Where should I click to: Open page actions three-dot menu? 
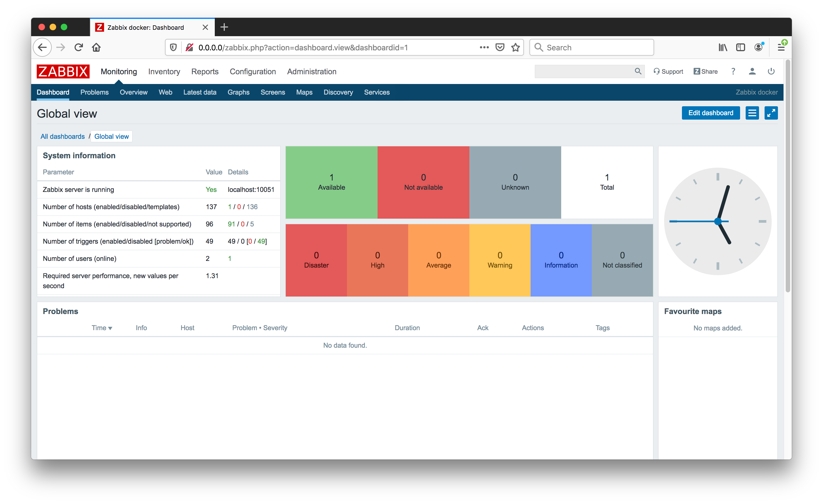coord(484,48)
